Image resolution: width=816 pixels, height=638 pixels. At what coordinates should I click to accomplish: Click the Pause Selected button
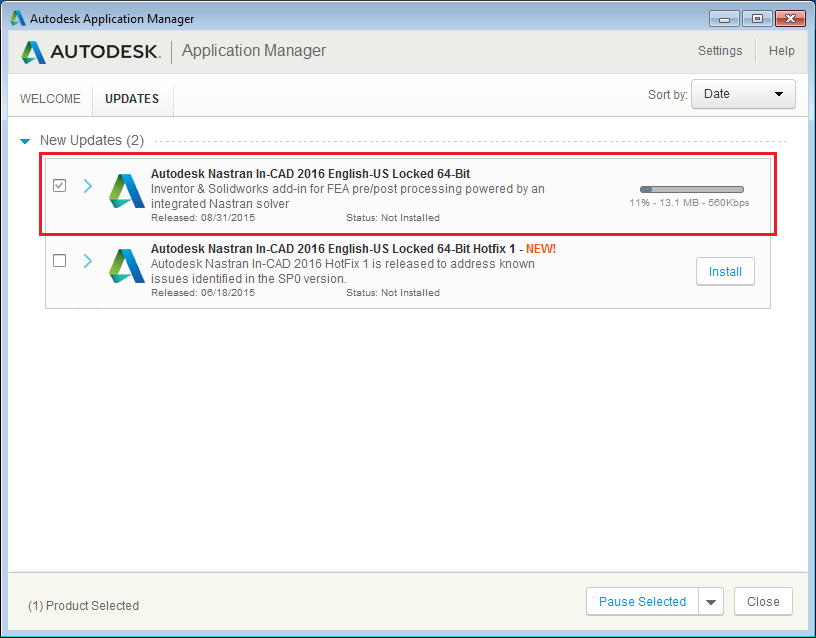(642, 602)
